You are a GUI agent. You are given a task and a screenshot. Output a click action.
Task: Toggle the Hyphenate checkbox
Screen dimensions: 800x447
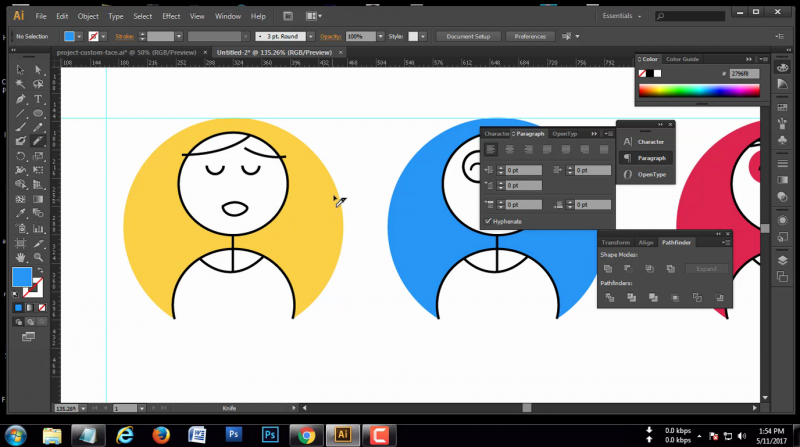[488, 221]
